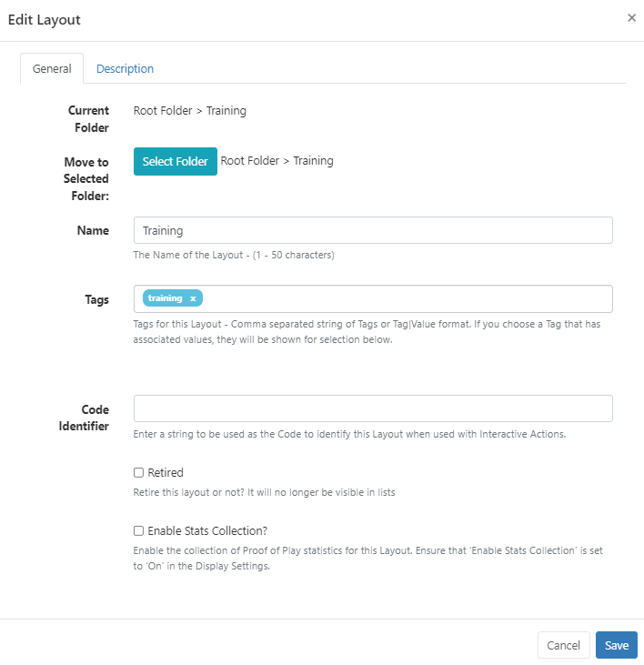Screen dimensions: 644x665
Task: Click the 'Enable Stats Collection?' label text
Action: [x=207, y=531]
